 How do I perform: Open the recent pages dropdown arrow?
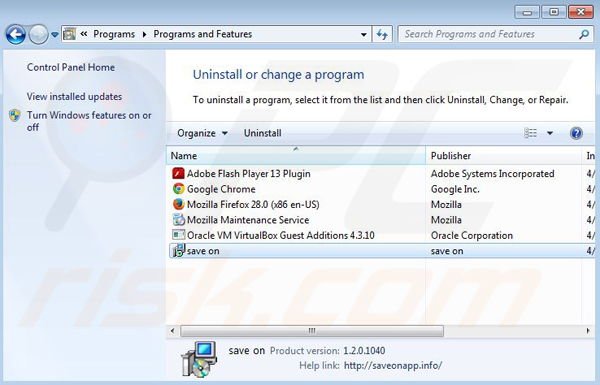55,35
